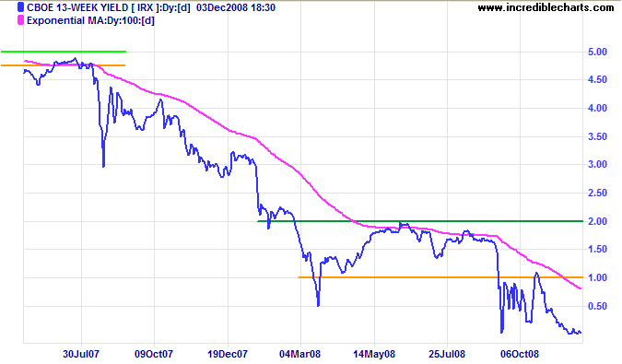Click the 09Oct07 date axis label
This screenshot has width=622, height=364.
point(154,354)
